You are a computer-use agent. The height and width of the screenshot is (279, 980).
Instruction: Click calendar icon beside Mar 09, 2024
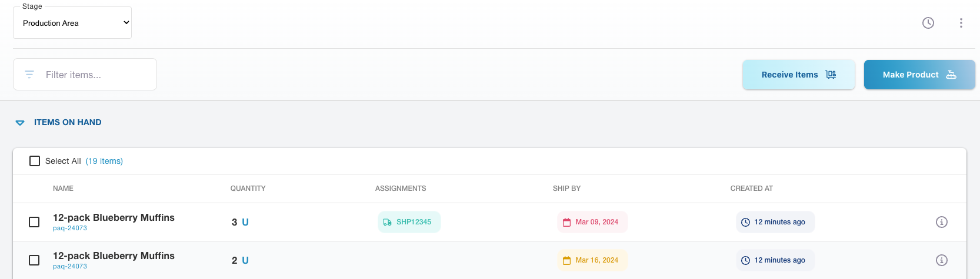(566, 222)
